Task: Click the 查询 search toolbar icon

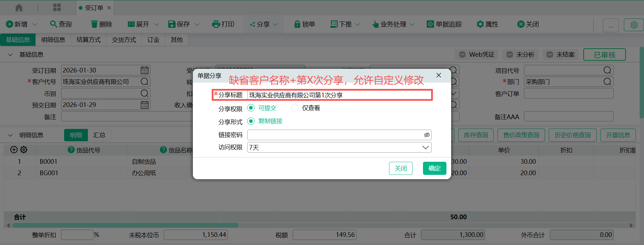Action: [x=53, y=24]
